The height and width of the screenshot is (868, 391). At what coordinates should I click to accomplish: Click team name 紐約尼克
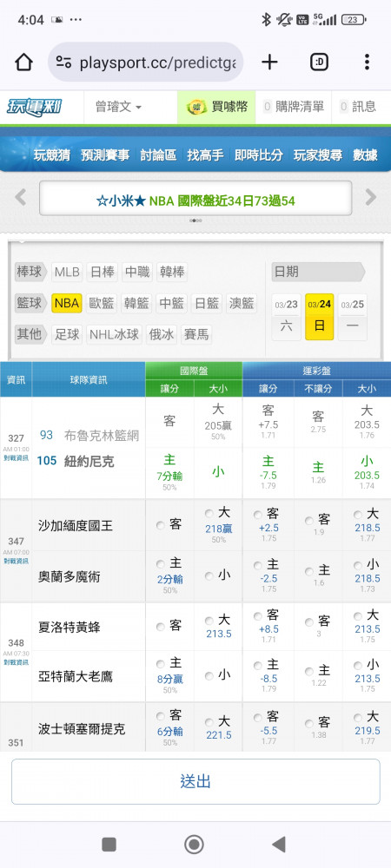pyautogui.click(x=91, y=461)
